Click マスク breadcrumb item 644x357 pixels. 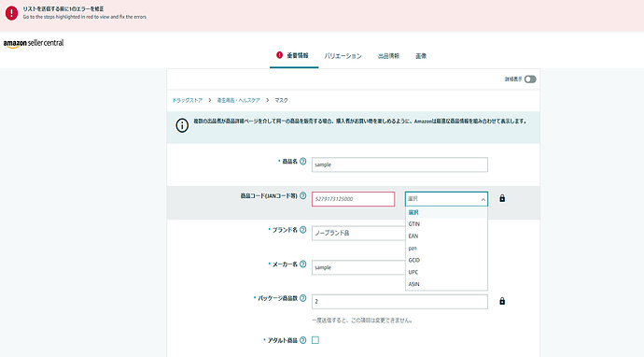point(281,100)
